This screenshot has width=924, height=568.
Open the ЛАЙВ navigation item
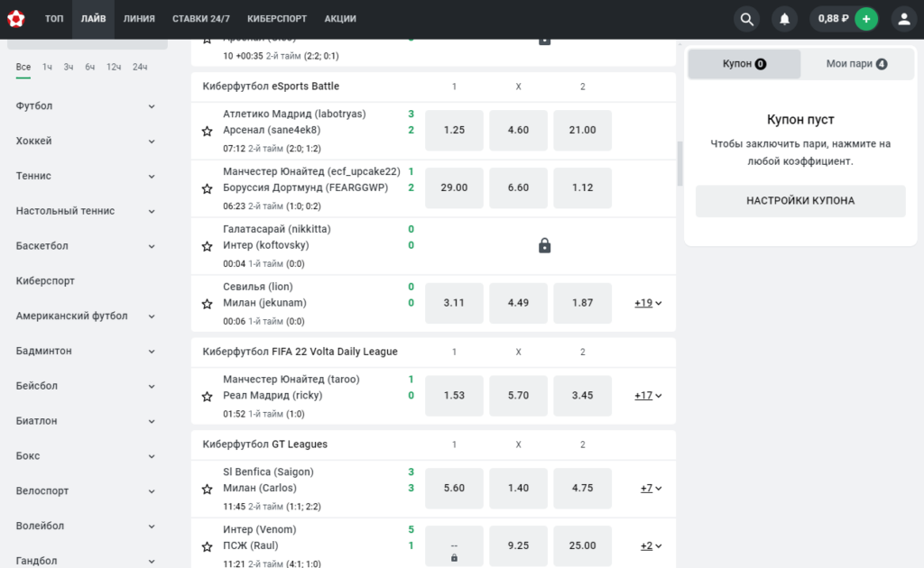pyautogui.click(x=93, y=19)
